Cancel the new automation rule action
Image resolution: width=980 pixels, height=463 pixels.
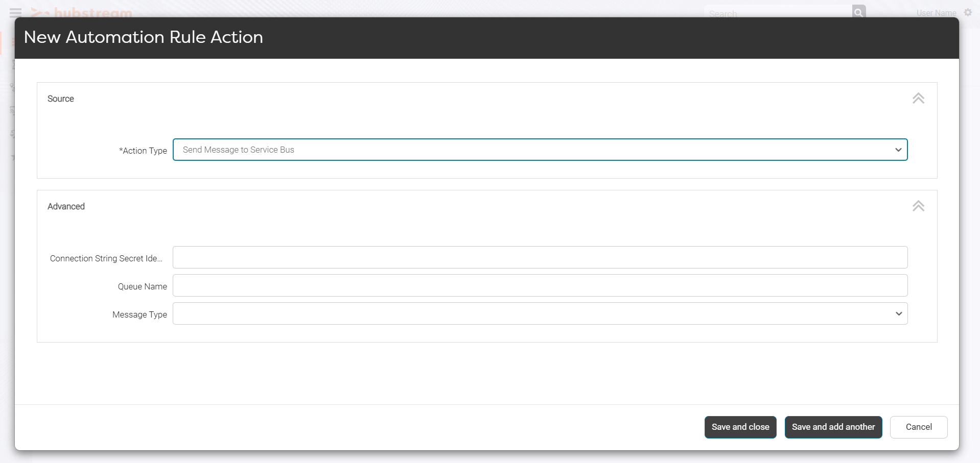click(x=918, y=427)
